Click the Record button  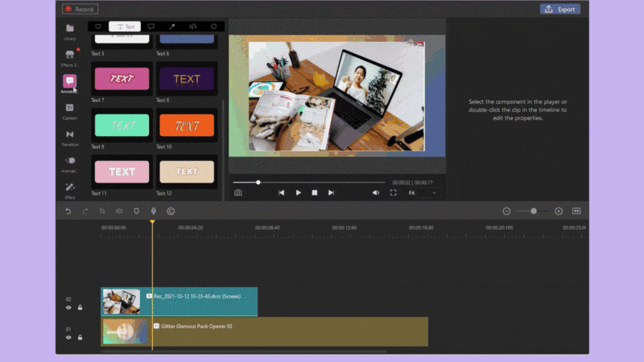pos(80,9)
